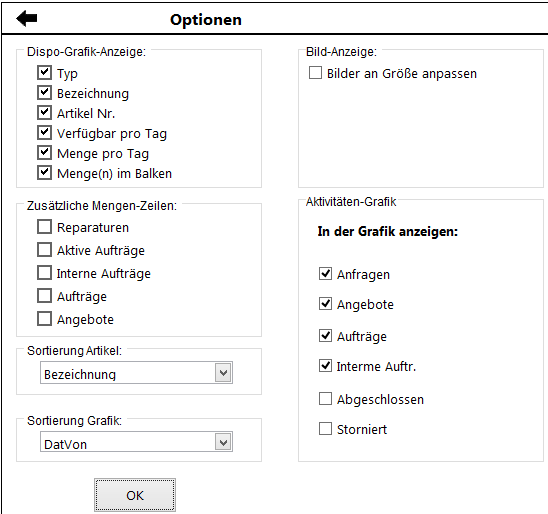Uncheck Anfragen in Aktivitäten-Grafik
Screen dimensions: 548x514
(x=325, y=274)
